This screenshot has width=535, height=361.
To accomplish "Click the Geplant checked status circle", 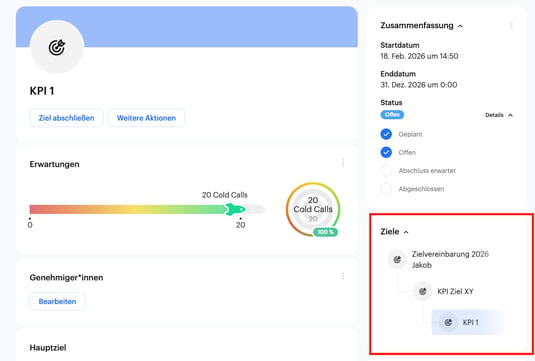I will 386,134.
